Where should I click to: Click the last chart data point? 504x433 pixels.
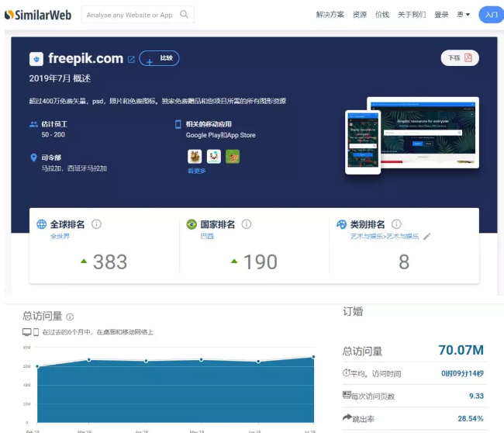pos(313,357)
